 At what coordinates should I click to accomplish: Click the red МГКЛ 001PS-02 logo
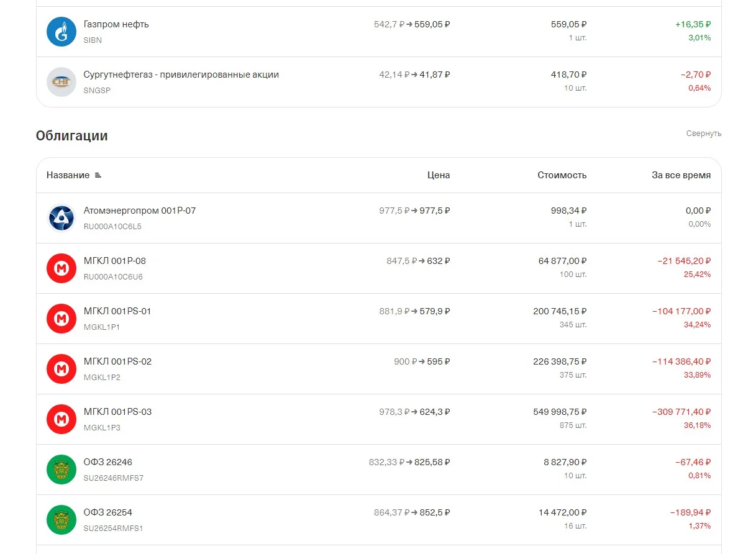[x=61, y=369]
